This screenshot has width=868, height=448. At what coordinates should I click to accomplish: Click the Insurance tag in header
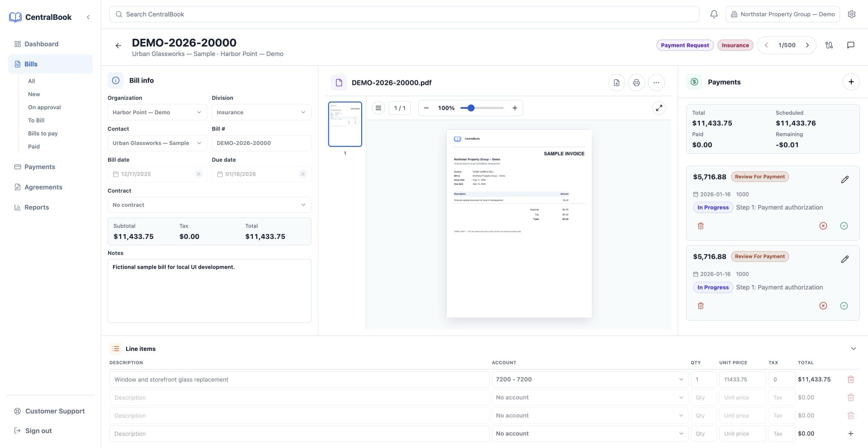(x=735, y=45)
